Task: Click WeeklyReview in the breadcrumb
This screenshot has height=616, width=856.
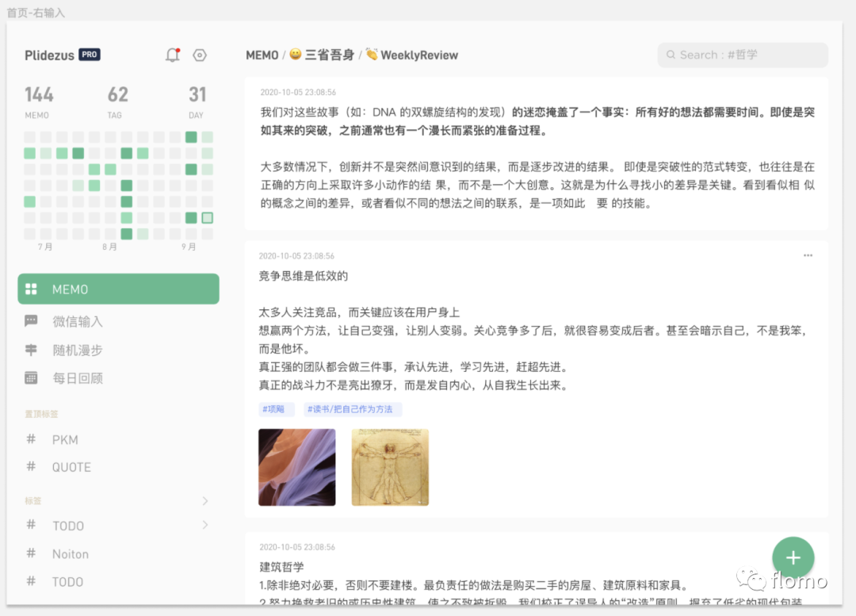Action: pos(419,55)
